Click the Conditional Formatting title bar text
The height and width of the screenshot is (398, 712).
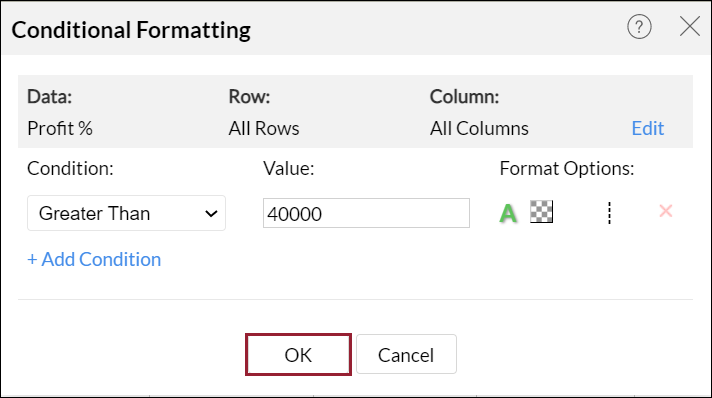(x=131, y=30)
